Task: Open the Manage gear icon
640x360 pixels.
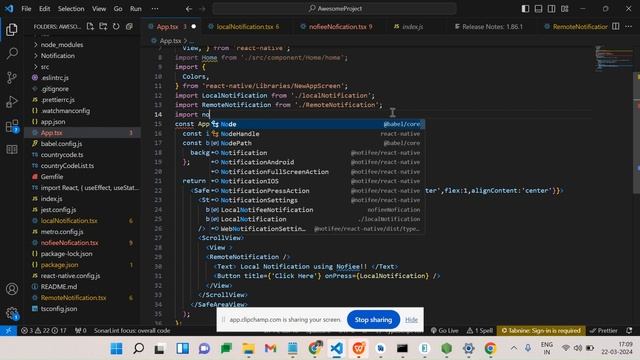Action: click(x=12, y=313)
